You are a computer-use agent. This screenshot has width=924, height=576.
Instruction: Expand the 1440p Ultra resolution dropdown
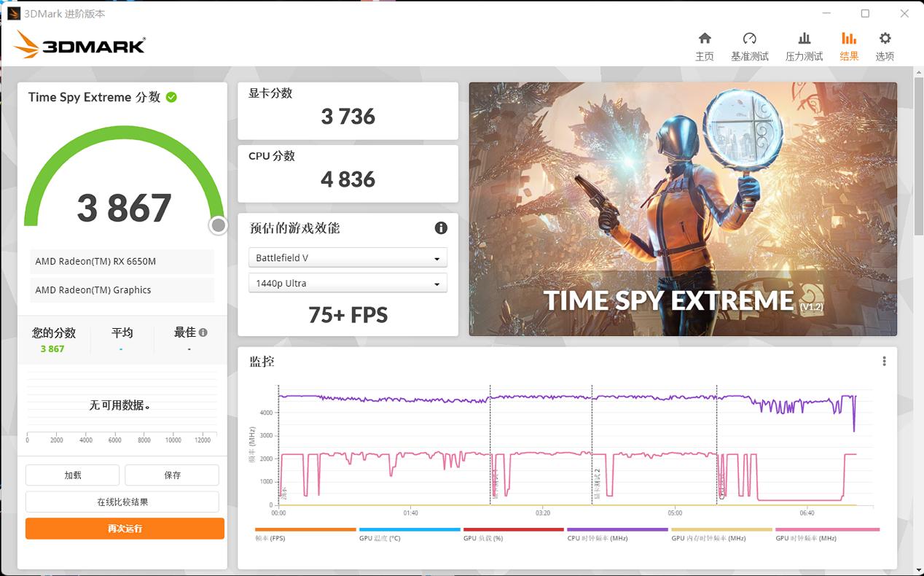(x=348, y=284)
